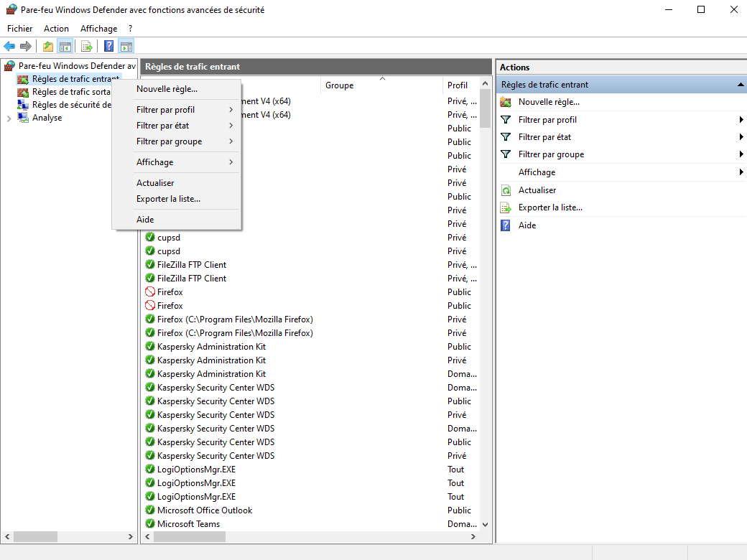Toggle the console tree pane toolbar icon
This screenshot has height=560, width=747.
65,46
